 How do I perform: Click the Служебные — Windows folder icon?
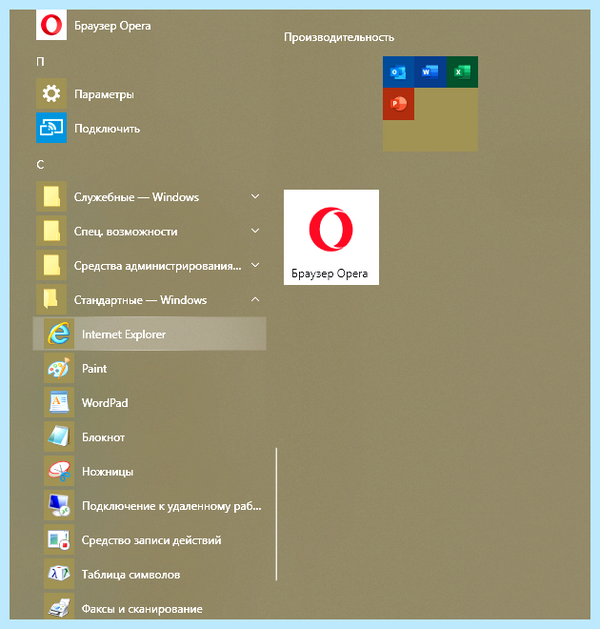point(51,197)
